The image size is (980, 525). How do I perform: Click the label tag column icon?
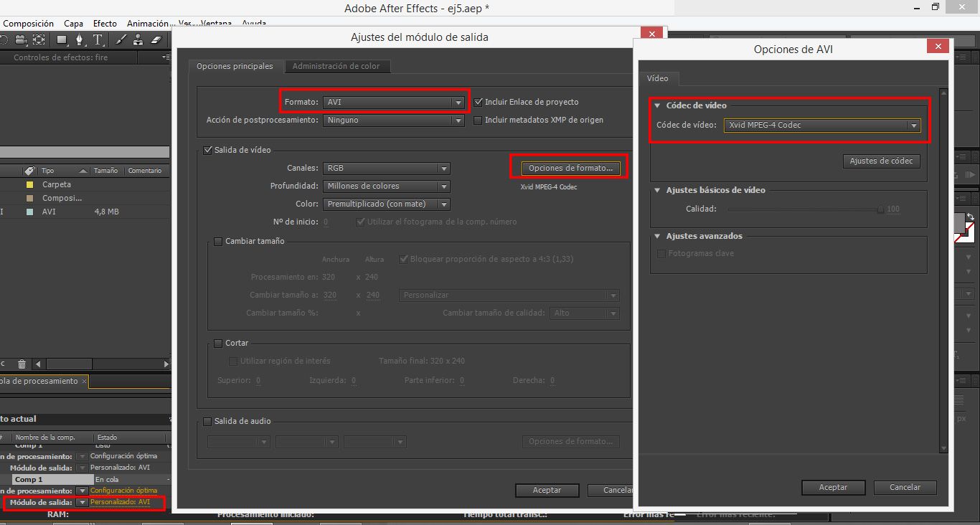pos(29,171)
